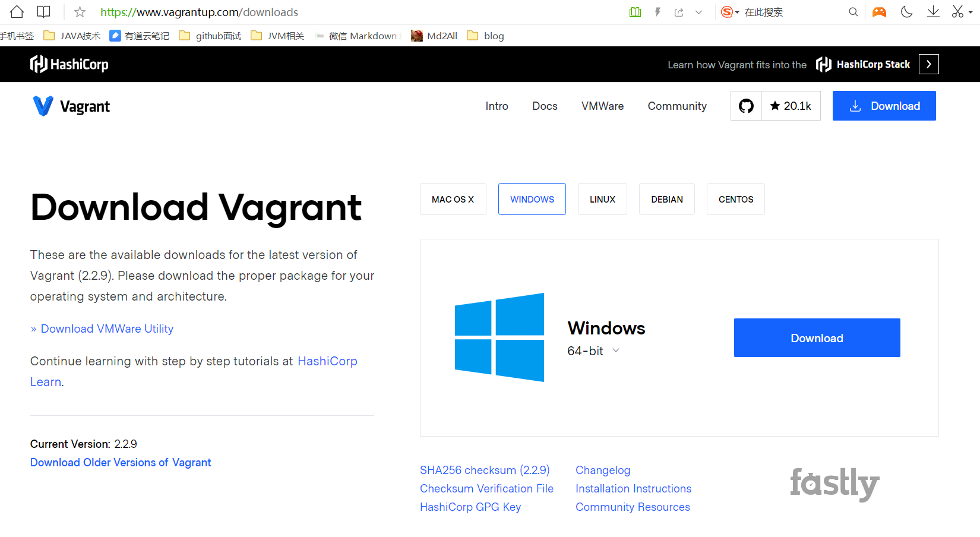Viewport: 980px width, 537px height.
Task: Open the Docs navigation menu item
Action: (545, 106)
